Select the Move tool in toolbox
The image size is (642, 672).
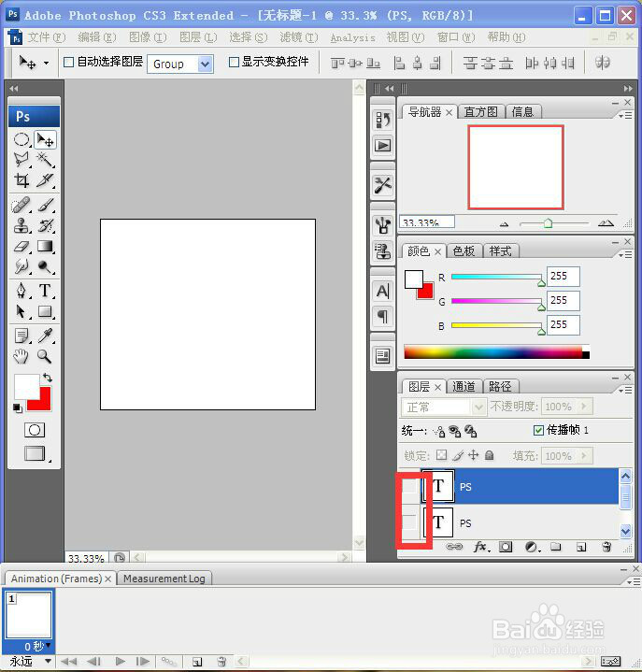45,139
